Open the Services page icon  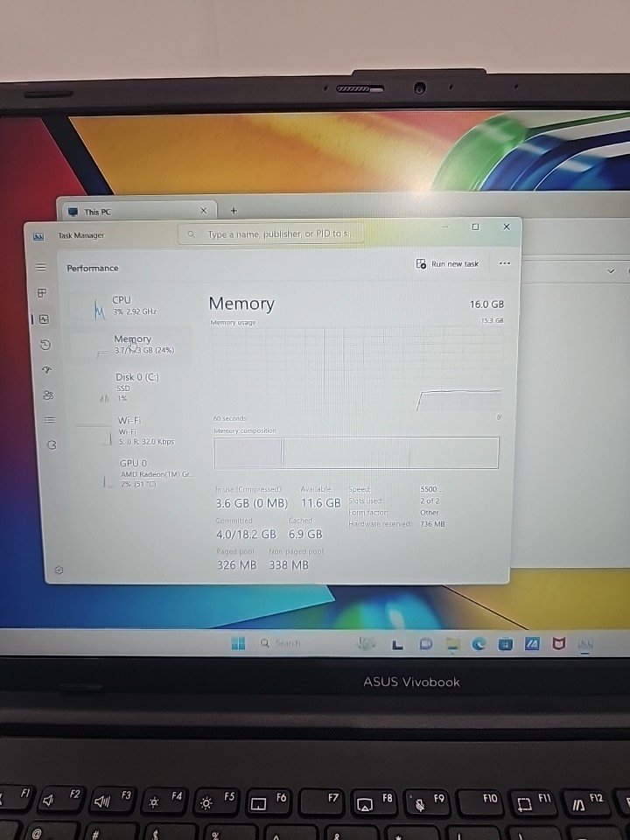click(52, 444)
